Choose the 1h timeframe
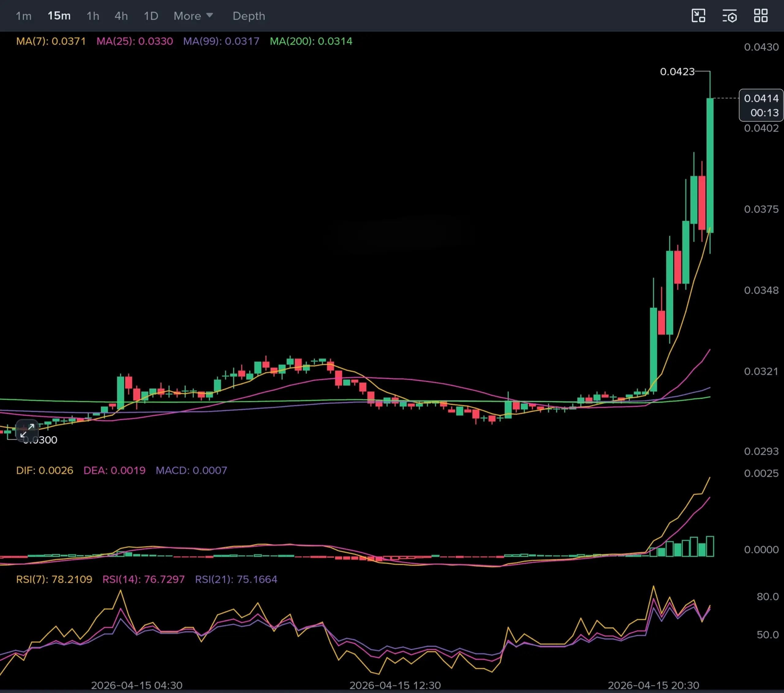 click(93, 16)
